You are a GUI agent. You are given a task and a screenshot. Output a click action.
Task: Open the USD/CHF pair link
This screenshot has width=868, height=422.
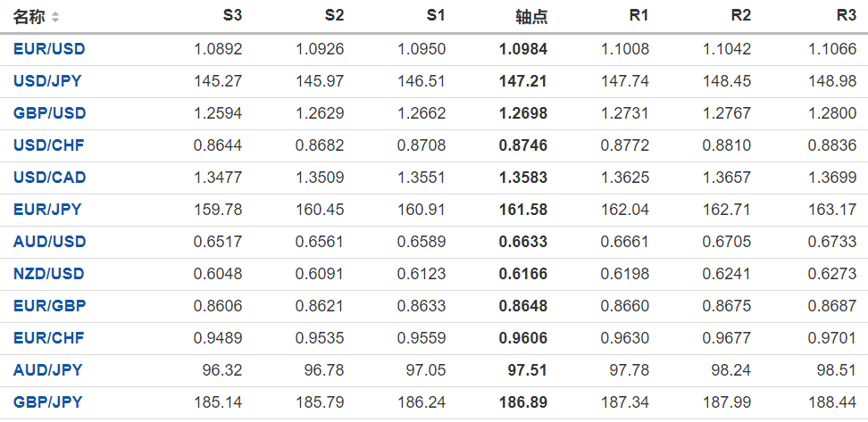click(x=48, y=145)
